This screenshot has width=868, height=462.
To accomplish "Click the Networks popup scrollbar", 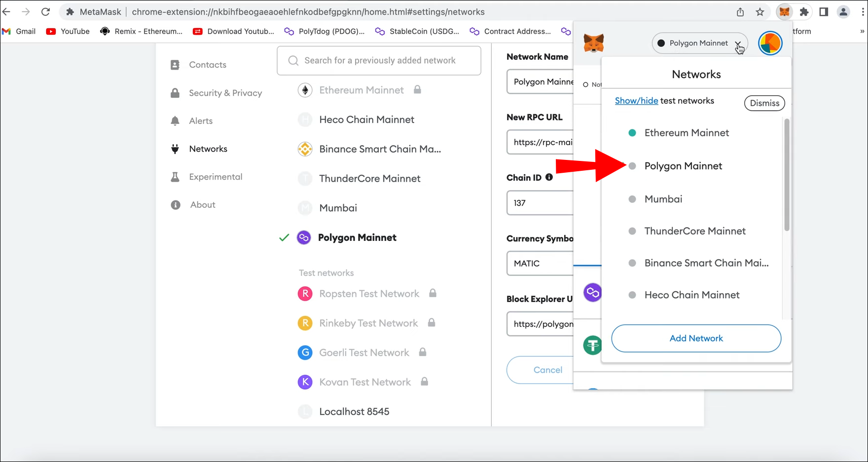I will (x=787, y=175).
